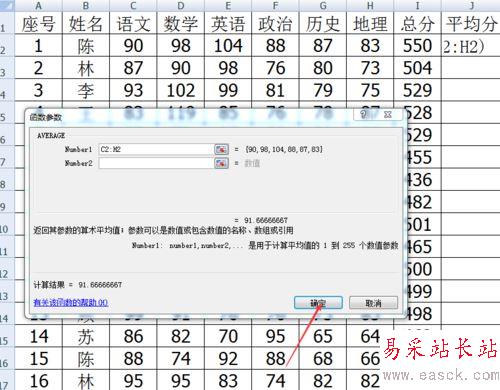
Task: Select row 17 header
Action: coord(7,380)
